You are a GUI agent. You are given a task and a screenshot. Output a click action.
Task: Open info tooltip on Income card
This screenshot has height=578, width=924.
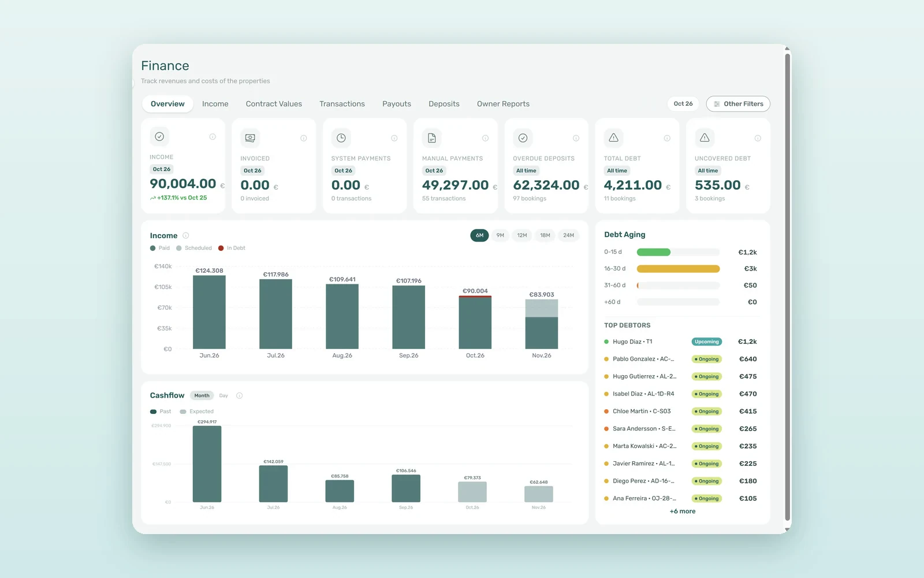click(x=213, y=137)
